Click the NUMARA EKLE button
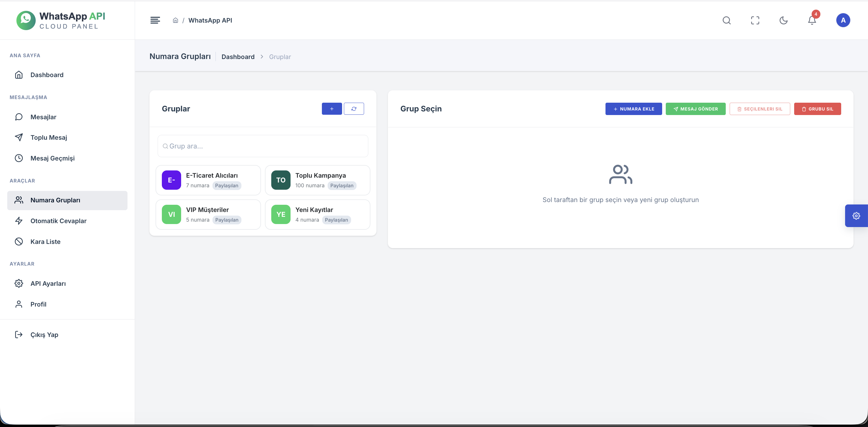Image resolution: width=868 pixels, height=427 pixels. 634,109
